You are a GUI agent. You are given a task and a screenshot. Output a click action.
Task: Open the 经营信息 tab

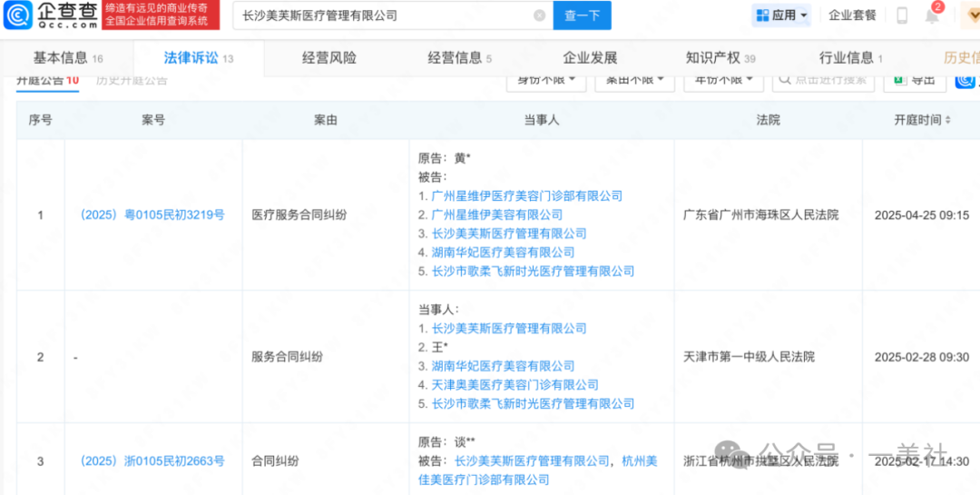(459, 58)
